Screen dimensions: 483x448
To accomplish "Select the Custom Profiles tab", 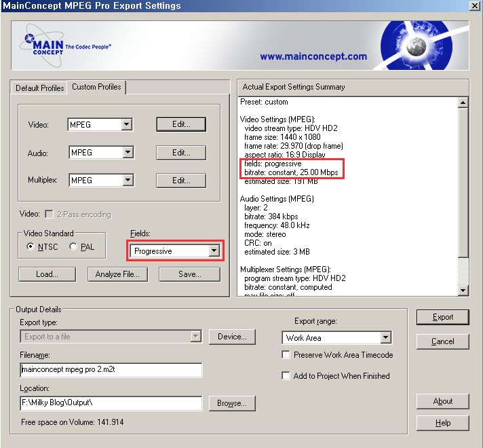I will [x=96, y=87].
